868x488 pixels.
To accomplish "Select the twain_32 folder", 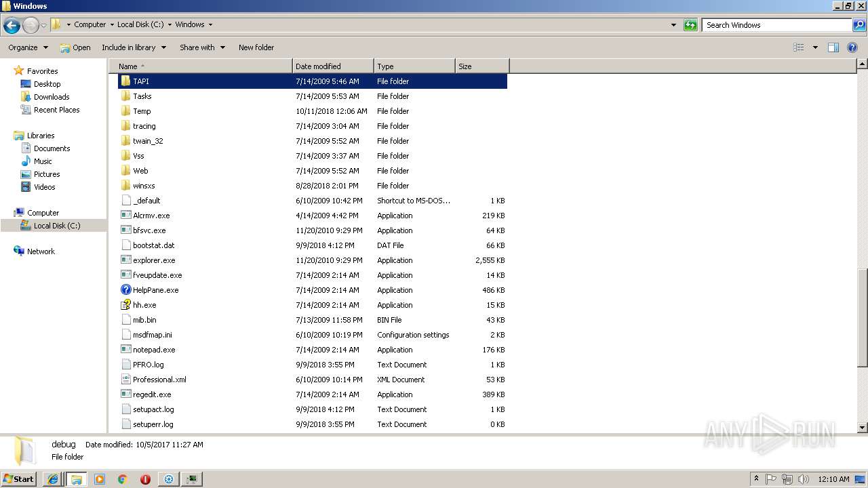I will (x=312, y=141).
